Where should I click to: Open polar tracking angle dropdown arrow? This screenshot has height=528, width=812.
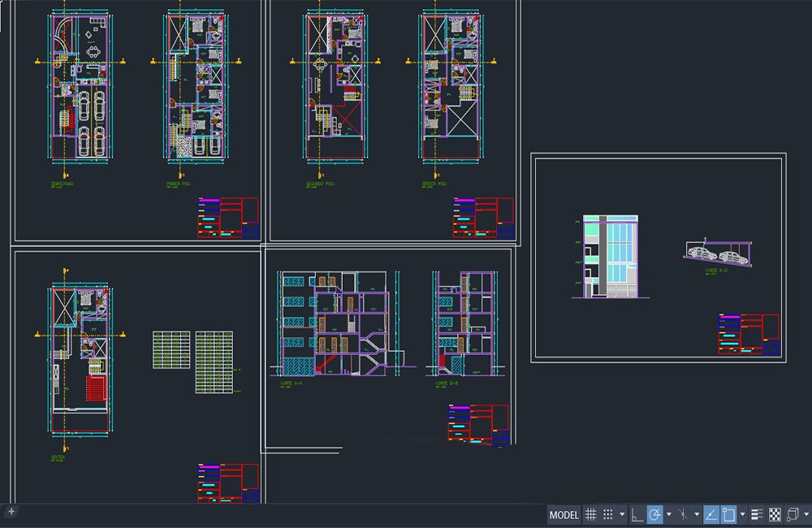[668, 514]
